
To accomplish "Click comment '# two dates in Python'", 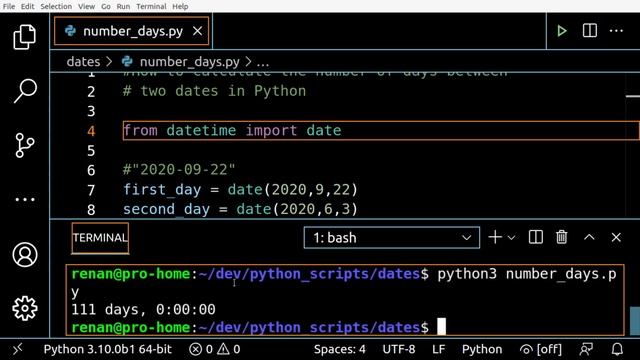I will pyautogui.click(x=214, y=91).
